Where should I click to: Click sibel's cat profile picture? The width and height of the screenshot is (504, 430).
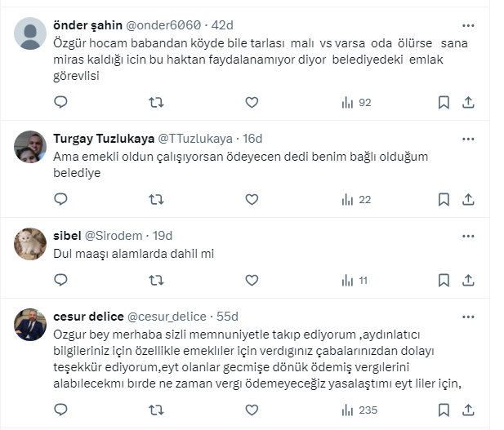(30, 243)
